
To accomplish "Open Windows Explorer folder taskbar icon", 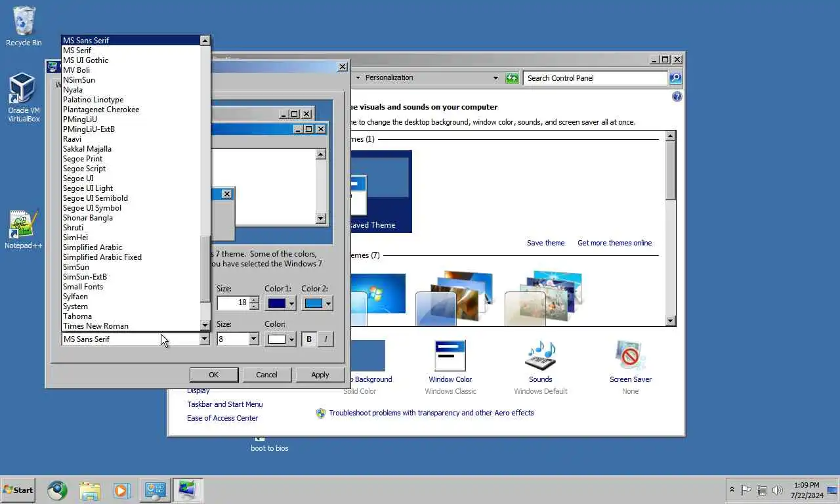I will (90, 490).
